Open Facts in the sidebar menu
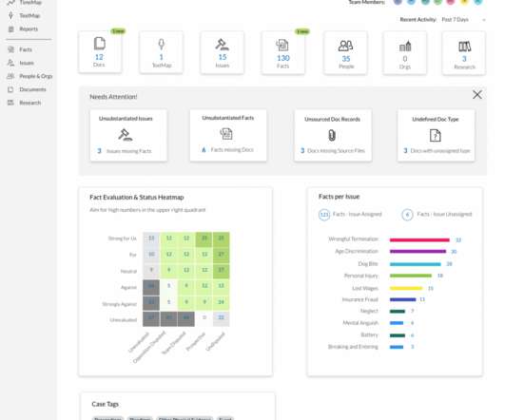Viewport: 505px width, 420px height. 26,49
